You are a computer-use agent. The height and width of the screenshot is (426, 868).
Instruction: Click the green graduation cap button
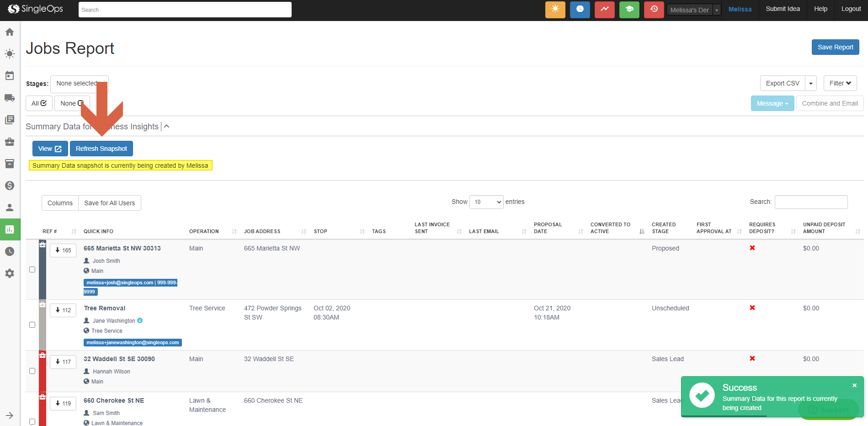[x=629, y=10]
